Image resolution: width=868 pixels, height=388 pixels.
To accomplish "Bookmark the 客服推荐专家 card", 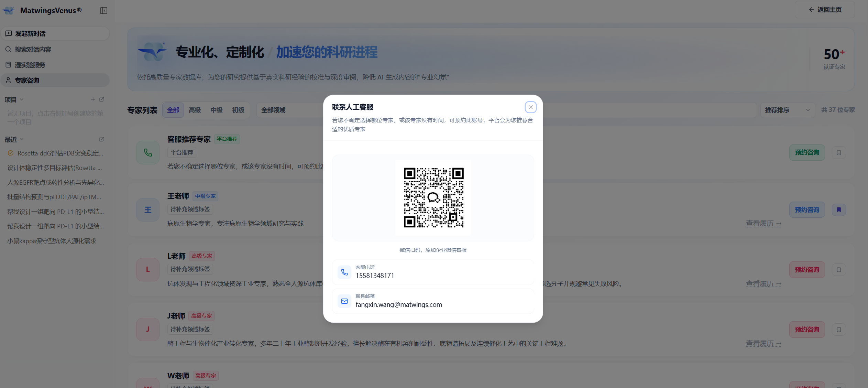I will pyautogui.click(x=839, y=152).
